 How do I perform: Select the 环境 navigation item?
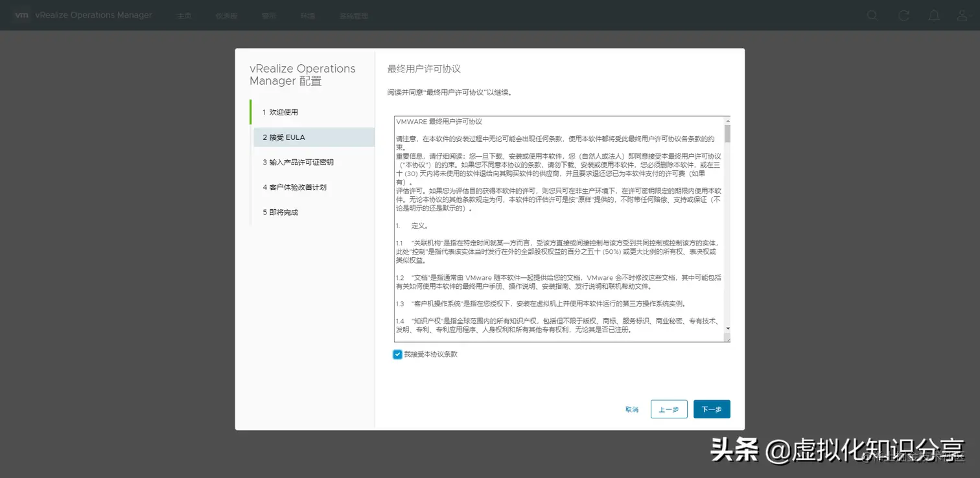click(307, 15)
